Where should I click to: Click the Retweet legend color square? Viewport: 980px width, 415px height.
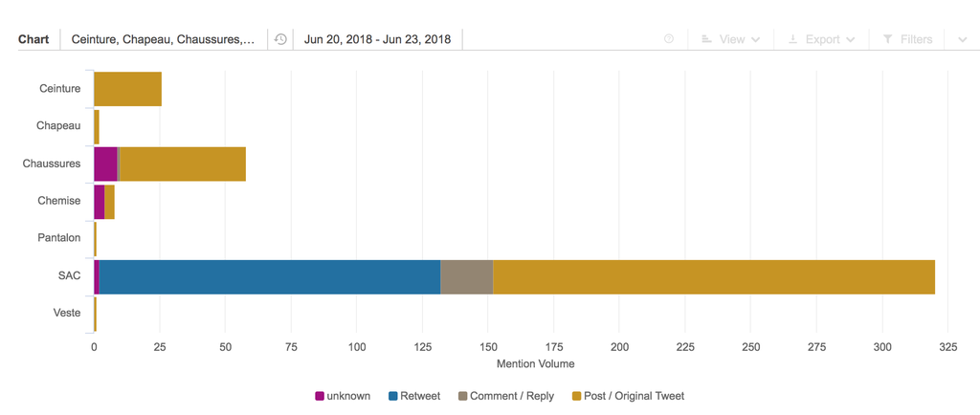(x=393, y=396)
